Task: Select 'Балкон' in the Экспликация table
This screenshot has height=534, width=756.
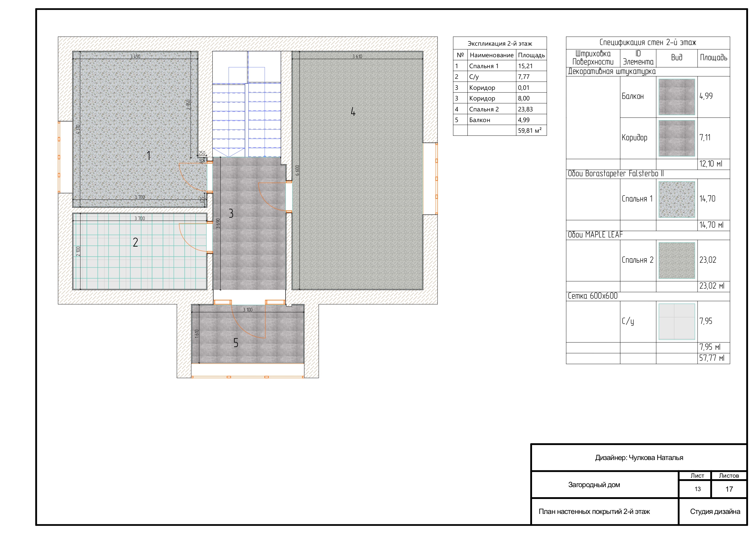Action: click(x=479, y=120)
